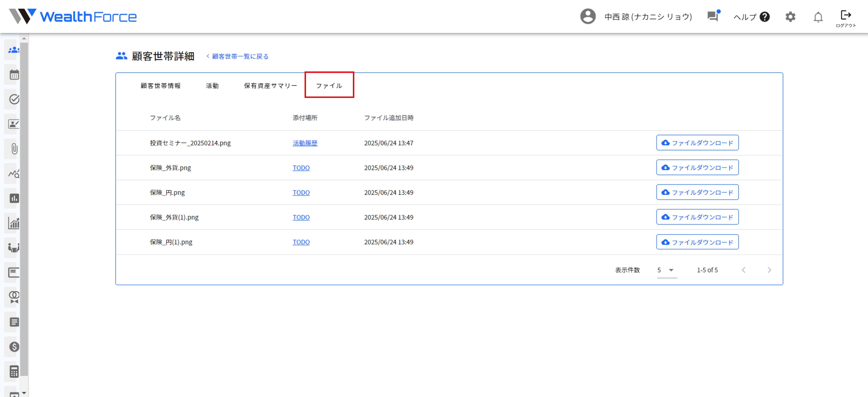Select the checkmark tasks icon in sidebar
868x397 pixels.
pyautogui.click(x=13, y=99)
